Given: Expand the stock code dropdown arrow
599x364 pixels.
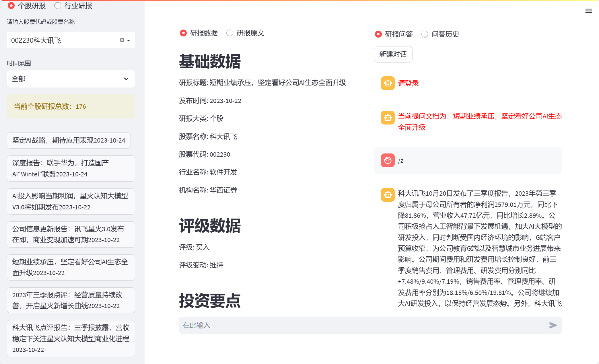Looking at the screenshot, I should 129,40.
